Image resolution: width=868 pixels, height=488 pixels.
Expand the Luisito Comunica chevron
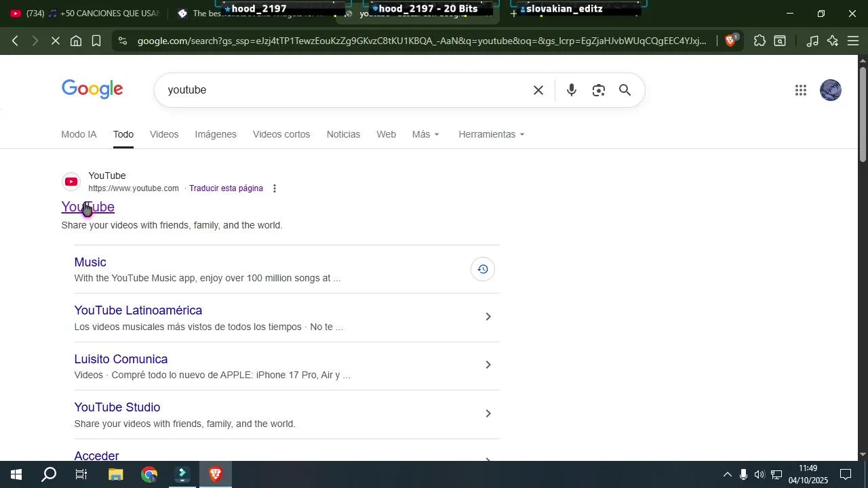tap(488, 365)
